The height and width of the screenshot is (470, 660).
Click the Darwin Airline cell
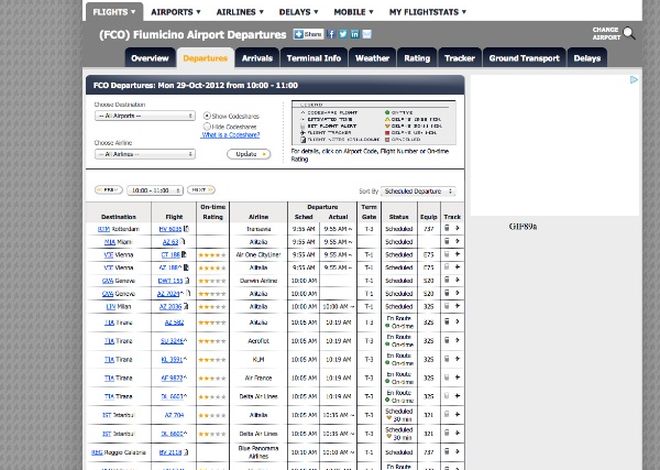click(x=258, y=281)
